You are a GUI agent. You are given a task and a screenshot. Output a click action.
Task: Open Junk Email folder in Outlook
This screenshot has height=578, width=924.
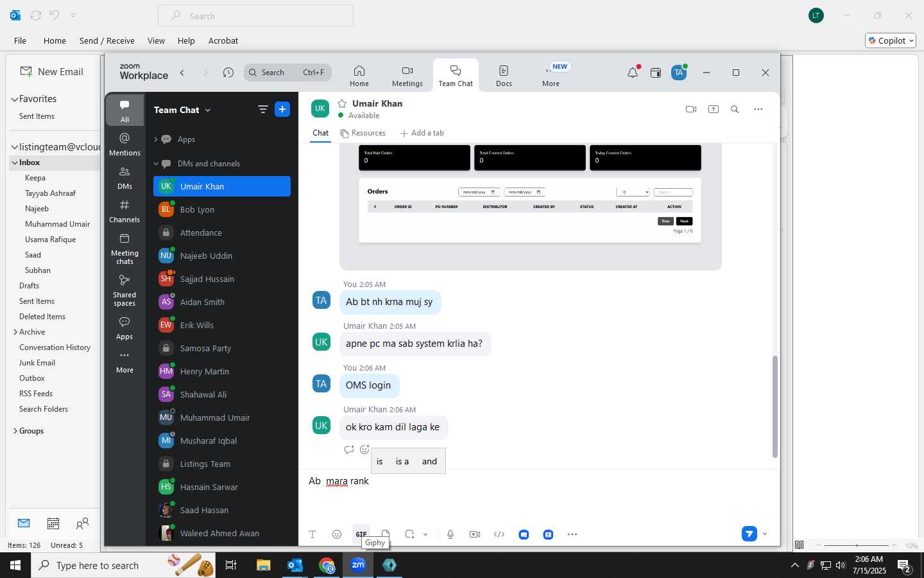[37, 363]
